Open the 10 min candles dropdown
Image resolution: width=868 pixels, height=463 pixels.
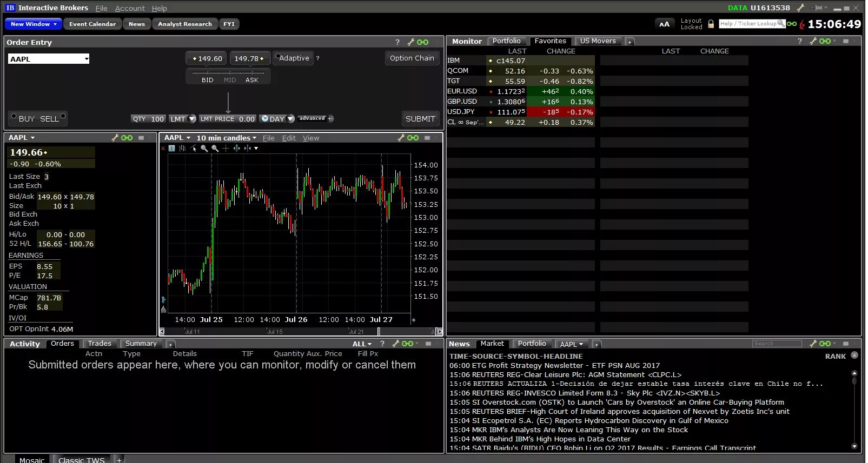coord(226,138)
